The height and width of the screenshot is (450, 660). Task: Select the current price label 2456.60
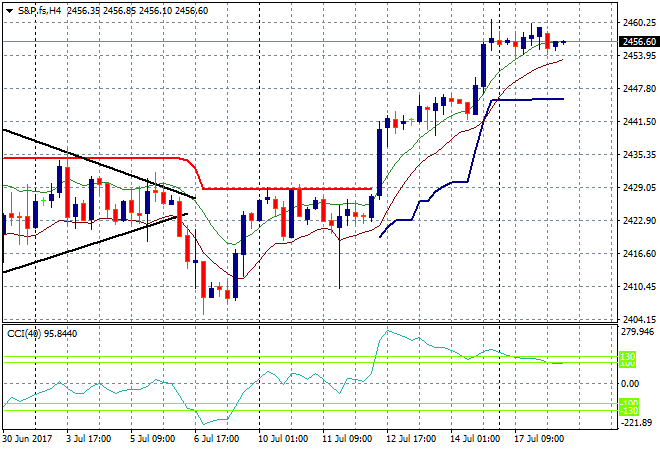639,41
